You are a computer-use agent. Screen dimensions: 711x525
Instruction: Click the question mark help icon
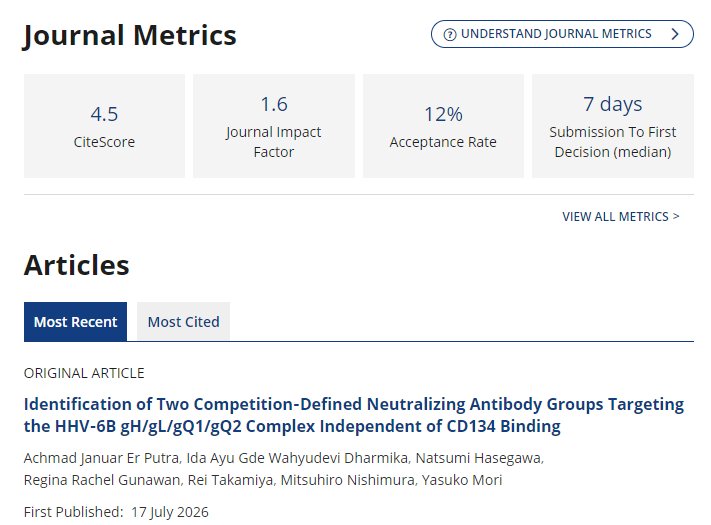coord(449,34)
